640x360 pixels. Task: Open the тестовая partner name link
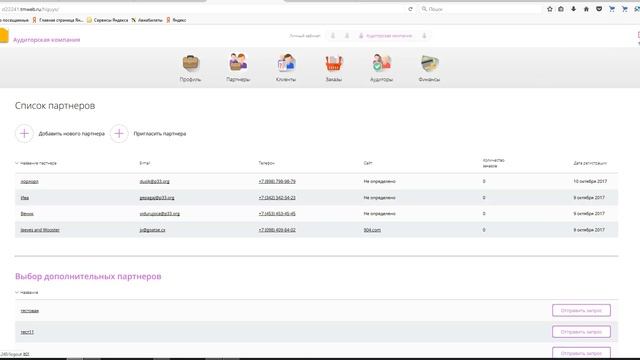tap(30, 311)
